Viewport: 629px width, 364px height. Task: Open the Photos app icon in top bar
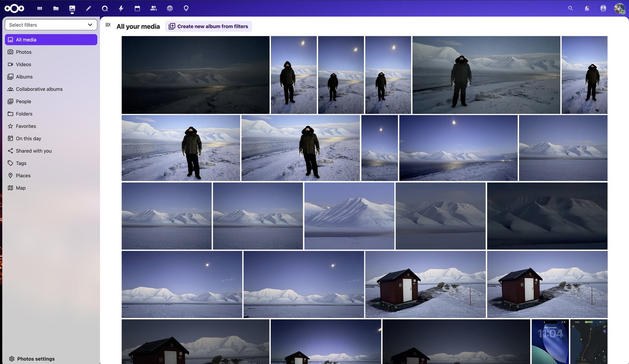[72, 8]
